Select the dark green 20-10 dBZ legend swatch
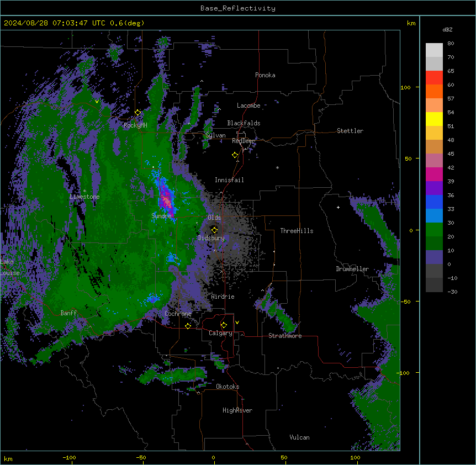This screenshot has width=476, height=465. point(434,244)
